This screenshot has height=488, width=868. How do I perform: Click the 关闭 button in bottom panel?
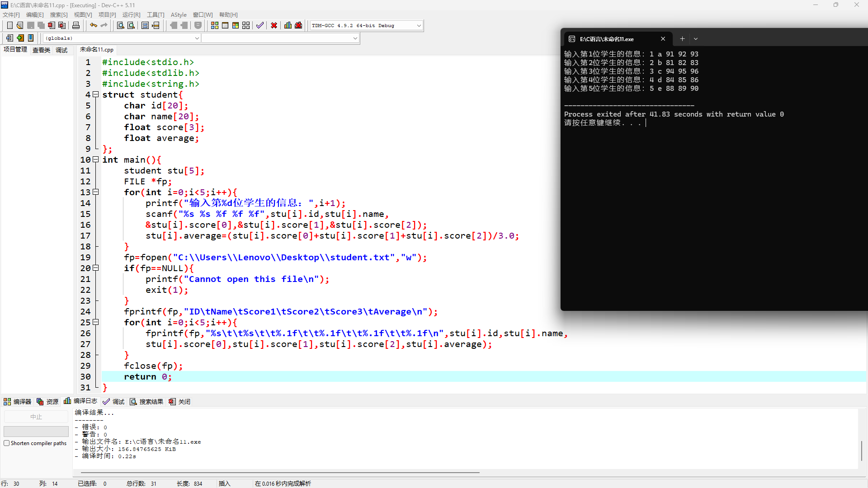[179, 402]
